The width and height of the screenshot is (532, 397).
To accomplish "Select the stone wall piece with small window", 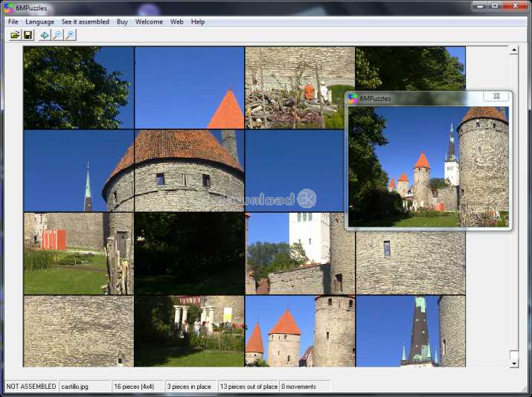I will (x=411, y=262).
